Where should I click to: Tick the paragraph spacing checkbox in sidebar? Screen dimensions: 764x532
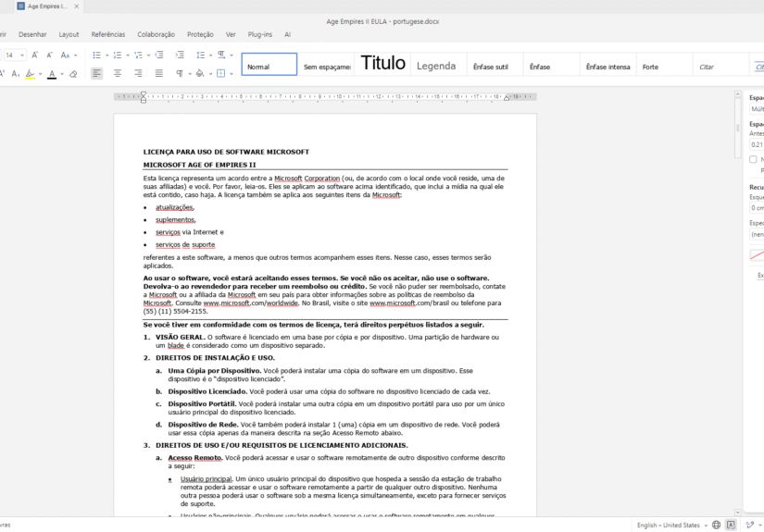[753, 159]
